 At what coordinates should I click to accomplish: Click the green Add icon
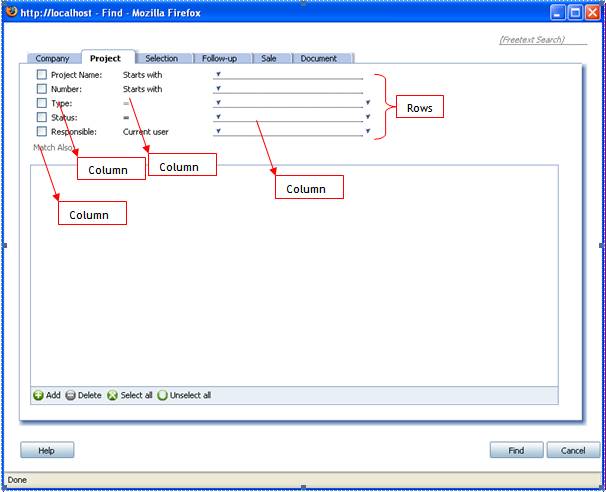click(38, 395)
